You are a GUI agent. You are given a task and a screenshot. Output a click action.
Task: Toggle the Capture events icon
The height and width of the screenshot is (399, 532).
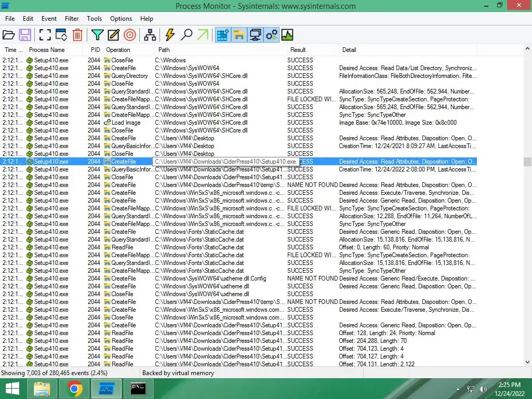[x=45, y=35]
